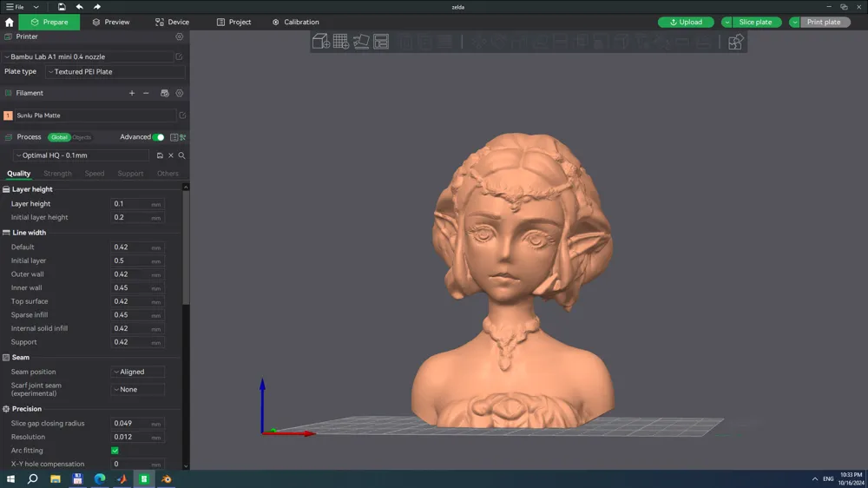Edit the Resolution value field
The image size is (868, 488).
pyautogui.click(x=137, y=437)
